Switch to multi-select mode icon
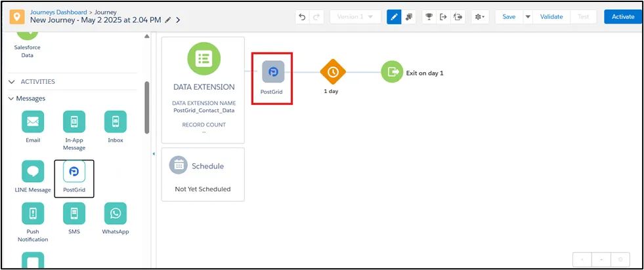This screenshot has width=644, height=270. (x=409, y=17)
